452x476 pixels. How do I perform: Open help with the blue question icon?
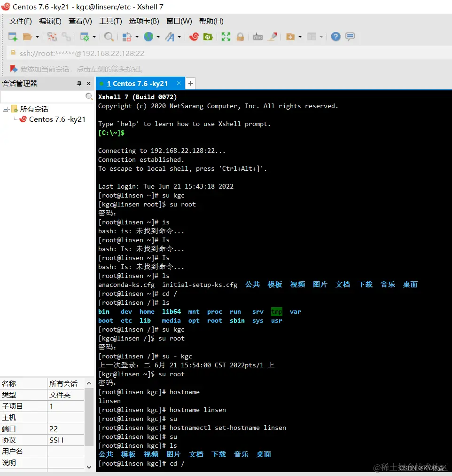335,37
